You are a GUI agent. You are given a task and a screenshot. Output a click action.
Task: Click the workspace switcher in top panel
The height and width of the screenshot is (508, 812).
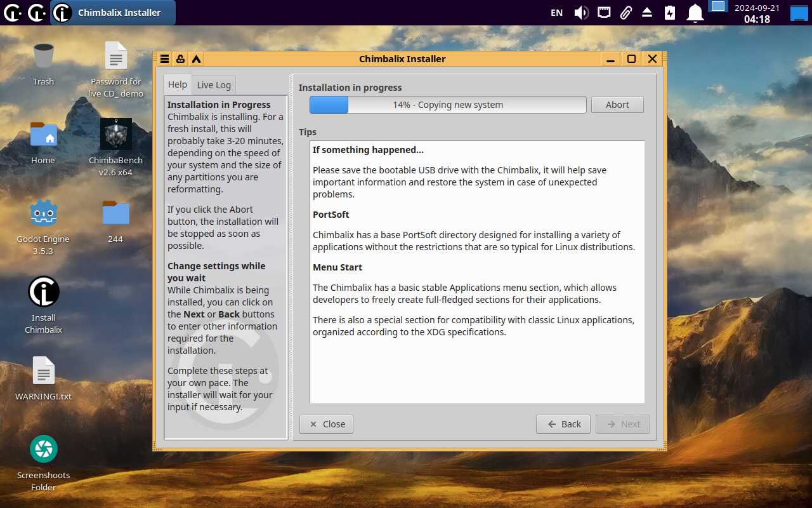click(717, 6)
